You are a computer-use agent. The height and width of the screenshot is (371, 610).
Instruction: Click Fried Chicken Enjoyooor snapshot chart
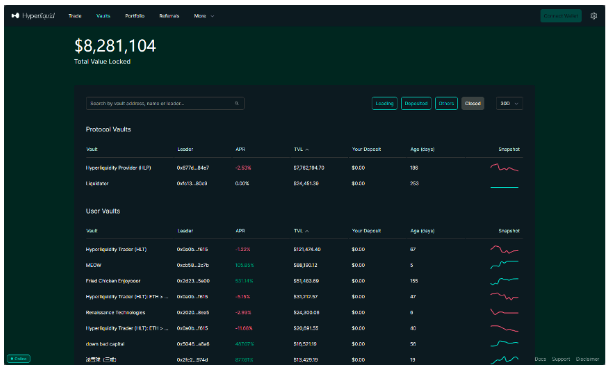pos(504,280)
